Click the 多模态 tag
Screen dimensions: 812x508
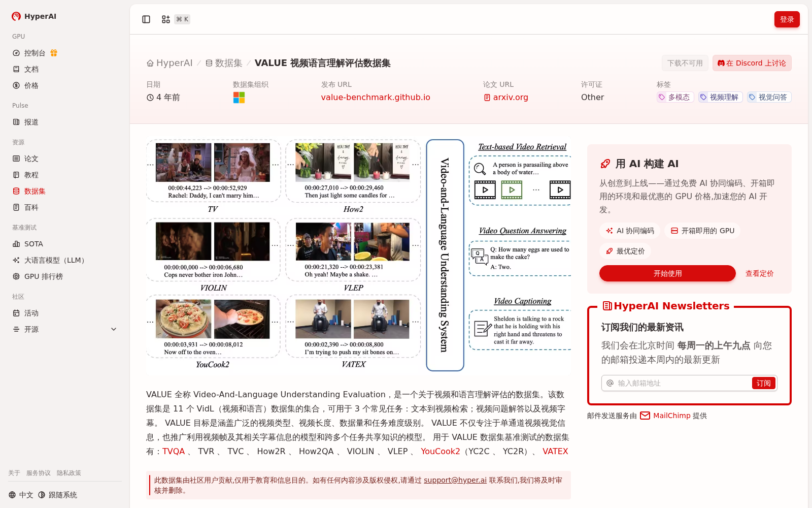(675, 97)
